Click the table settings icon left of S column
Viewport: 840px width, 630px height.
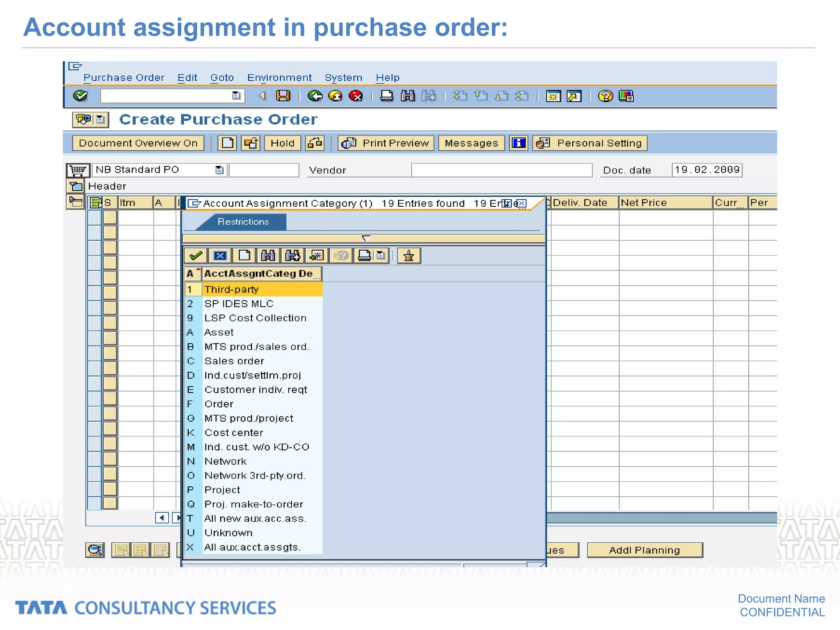[x=96, y=203]
